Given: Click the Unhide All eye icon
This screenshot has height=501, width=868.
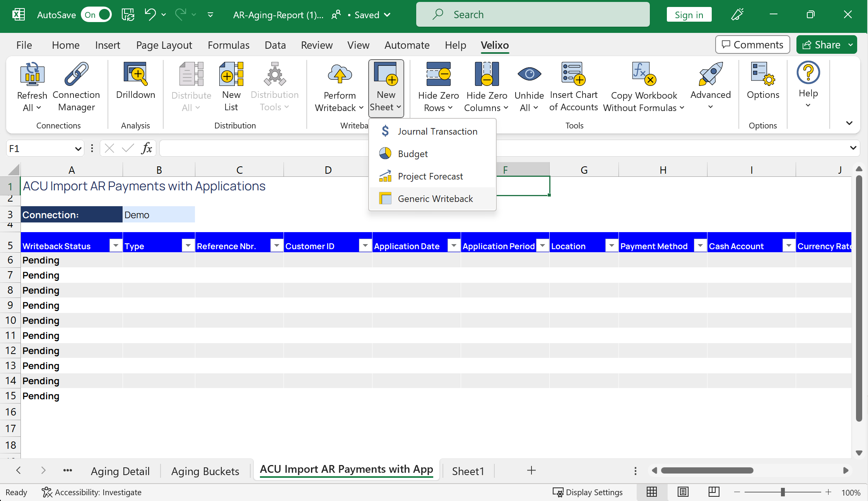Looking at the screenshot, I should (x=529, y=74).
